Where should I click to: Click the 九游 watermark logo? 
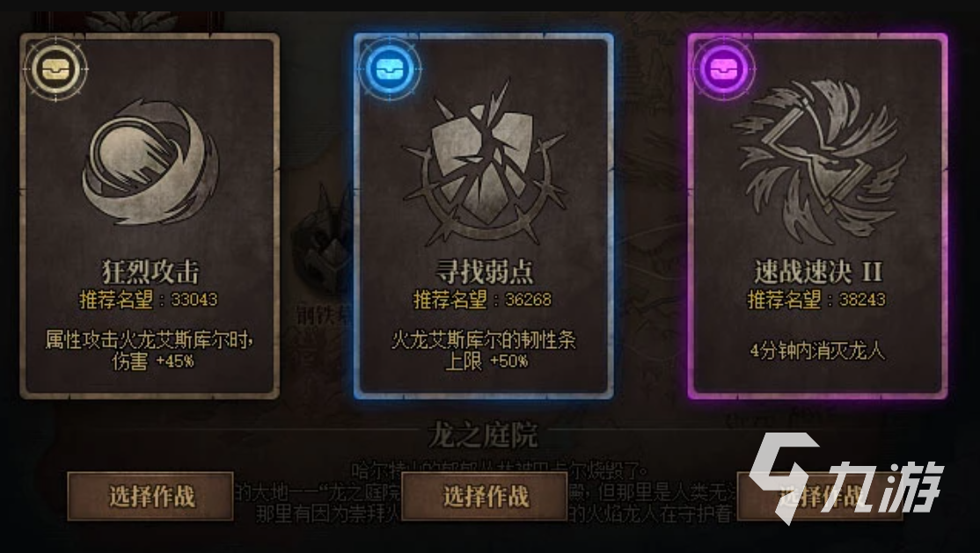coord(847,478)
